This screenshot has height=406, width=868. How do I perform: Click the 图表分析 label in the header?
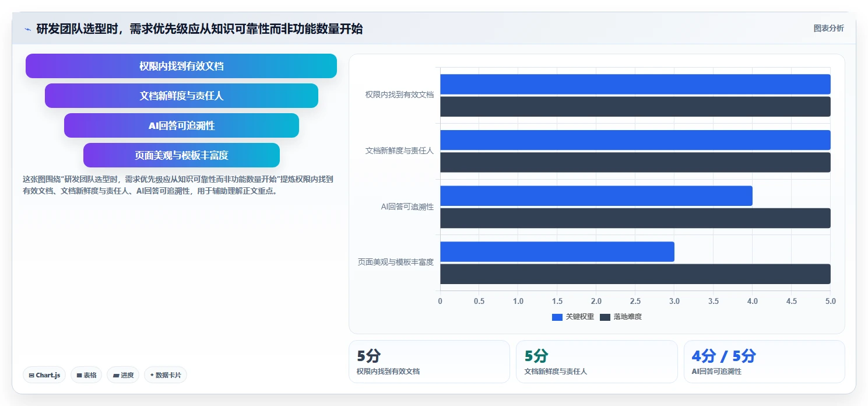[x=828, y=29]
